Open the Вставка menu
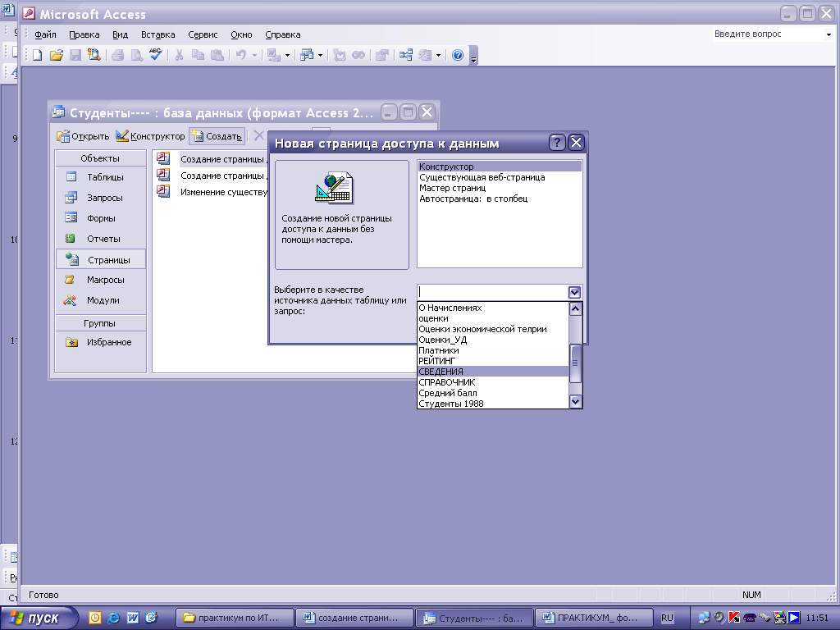Screen dimensions: 840x630 point(158,34)
